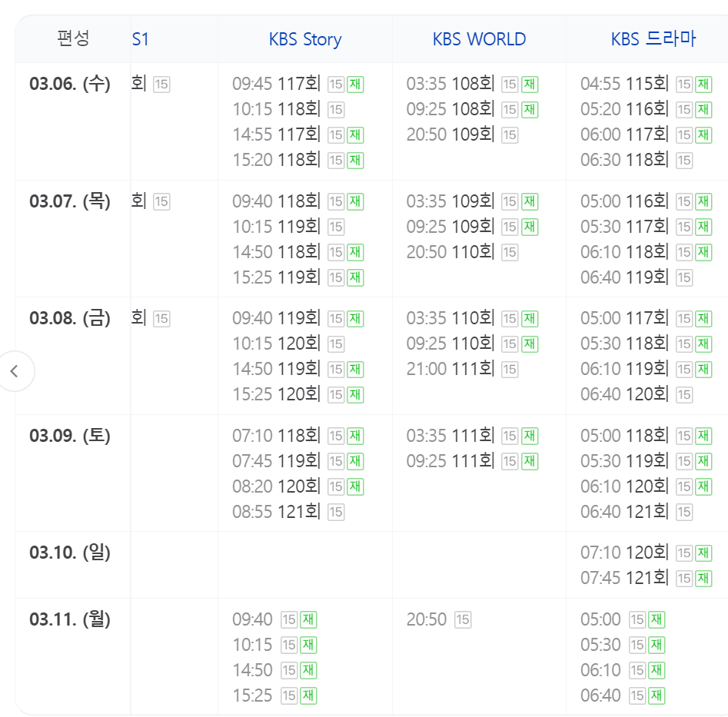Click KBS Story 08:55 121회 entry
728x717 pixels.
coord(288,512)
